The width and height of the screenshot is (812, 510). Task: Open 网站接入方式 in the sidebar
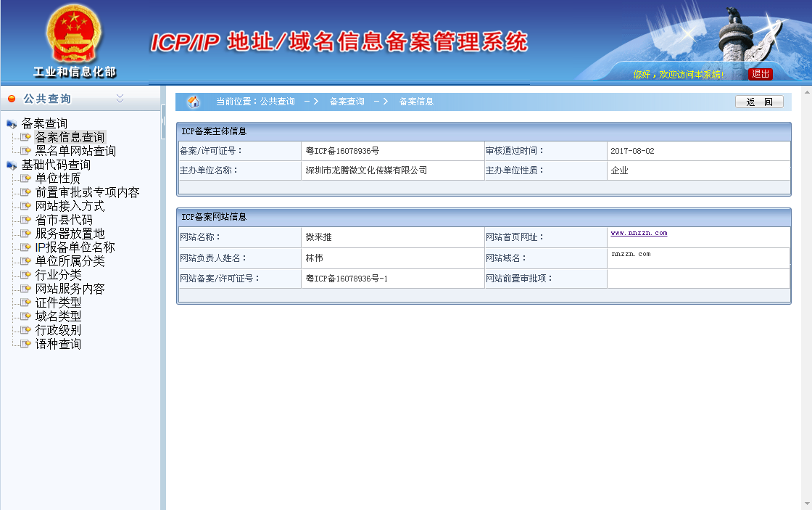point(70,206)
